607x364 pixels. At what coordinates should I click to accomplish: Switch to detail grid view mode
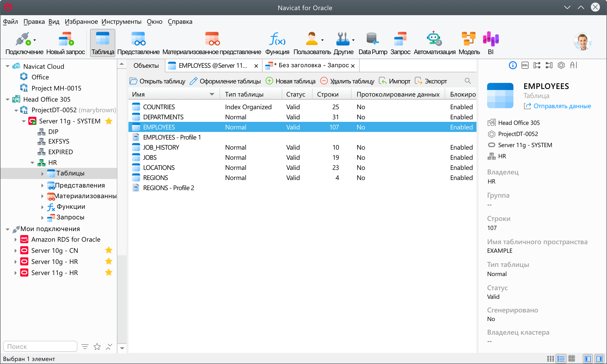pyautogui.click(x=572, y=359)
